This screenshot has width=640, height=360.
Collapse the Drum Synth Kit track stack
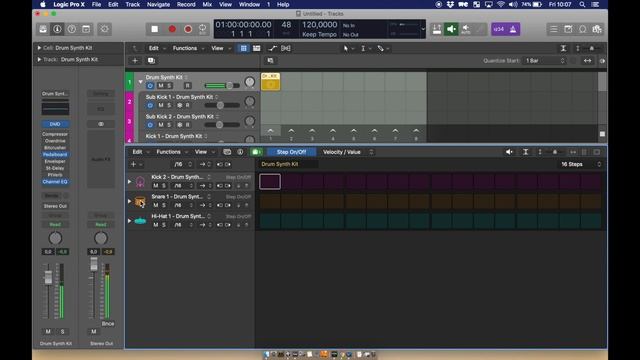(140, 82)
